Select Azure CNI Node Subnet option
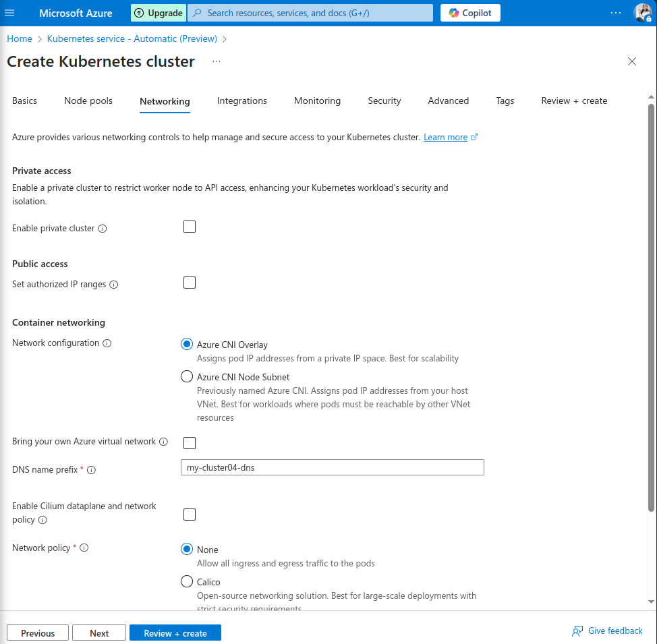The image size is (657, 644). (187, 377)
